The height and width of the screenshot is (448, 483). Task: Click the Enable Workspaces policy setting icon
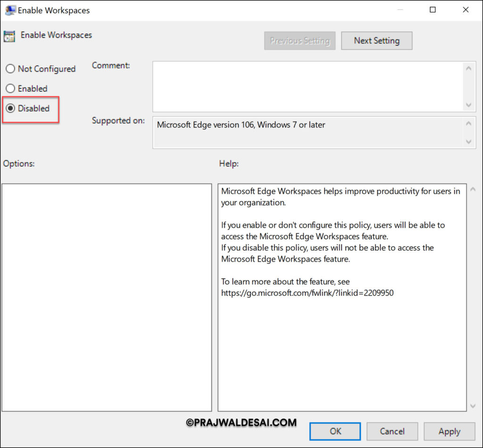click(x=9, y=36)
